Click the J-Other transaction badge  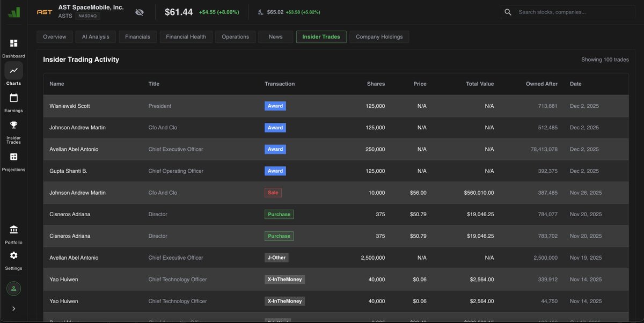276,258
